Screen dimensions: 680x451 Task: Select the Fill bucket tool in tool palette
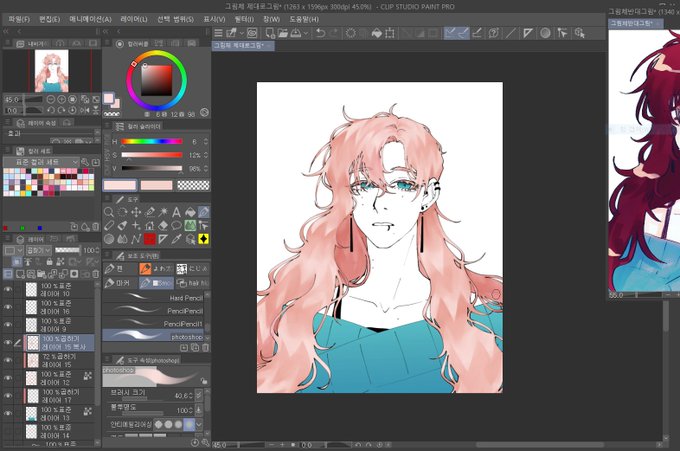190,212
